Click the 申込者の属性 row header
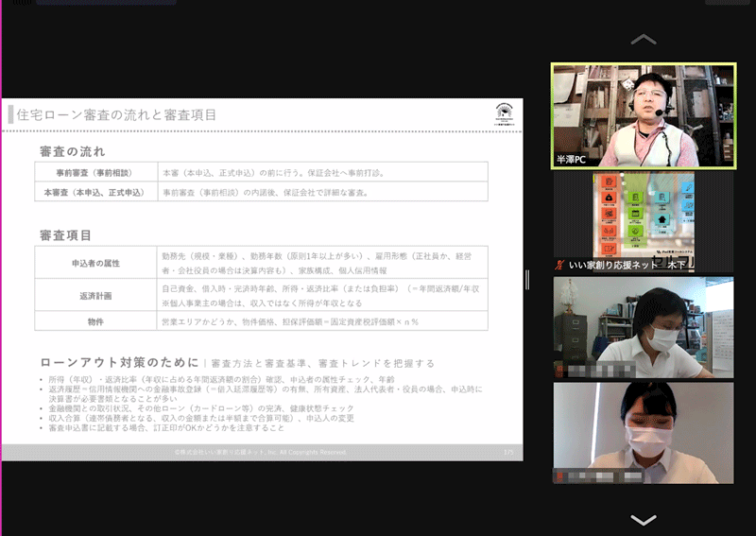This screenshot has height=536, width=756. pos(94,262)
